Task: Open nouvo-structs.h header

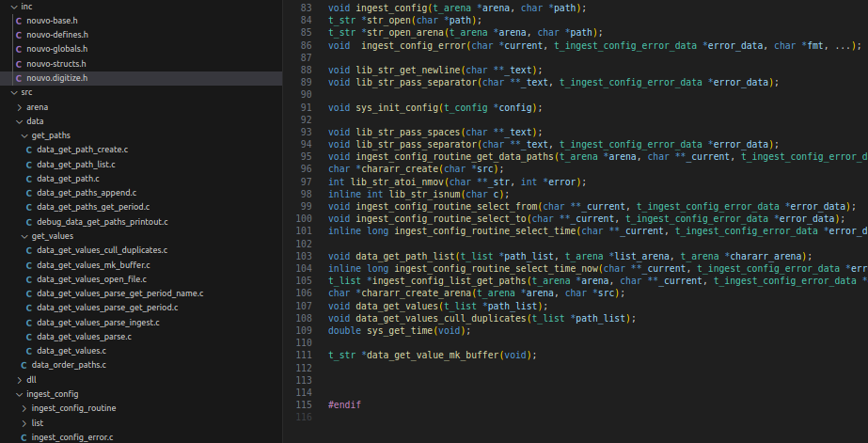Action: tap(55, 64)
